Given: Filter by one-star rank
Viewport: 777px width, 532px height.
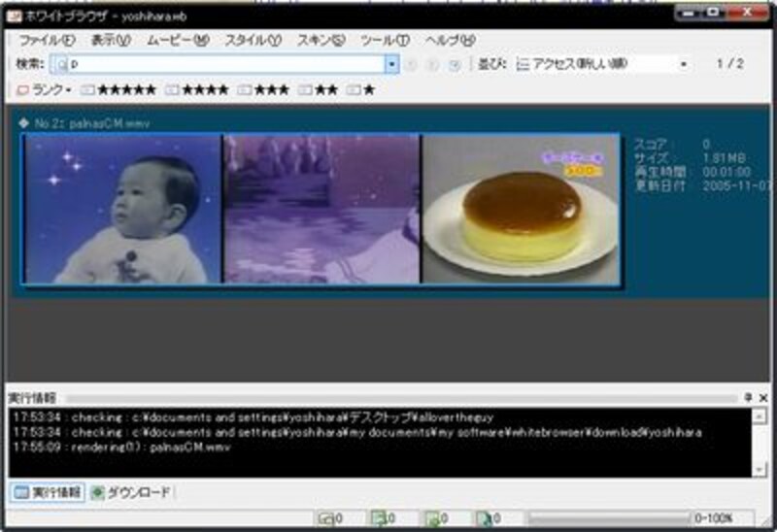Looking at the screenshot, I should [361, 90].
